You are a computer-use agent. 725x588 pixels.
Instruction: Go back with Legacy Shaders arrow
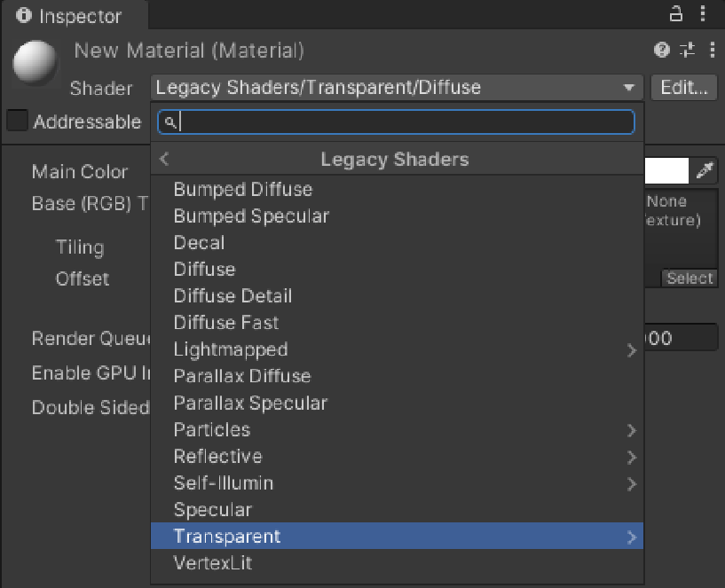(x=164, y=159)
